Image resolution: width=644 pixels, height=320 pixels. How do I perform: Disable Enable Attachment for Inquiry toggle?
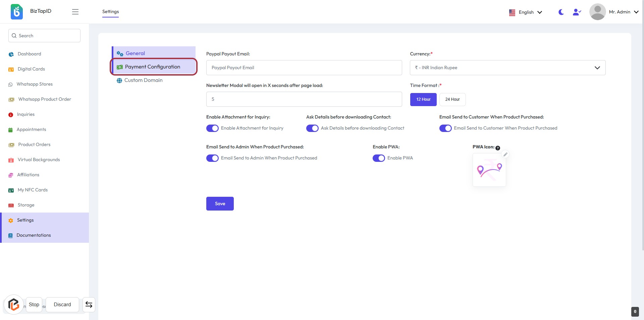coord(212,128)
